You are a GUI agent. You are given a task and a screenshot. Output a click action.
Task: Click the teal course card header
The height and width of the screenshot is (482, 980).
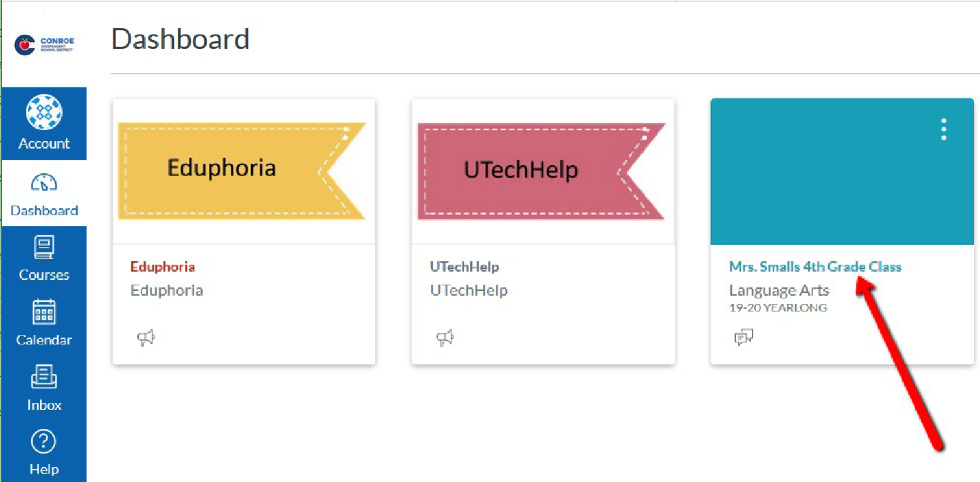(825, 179)
